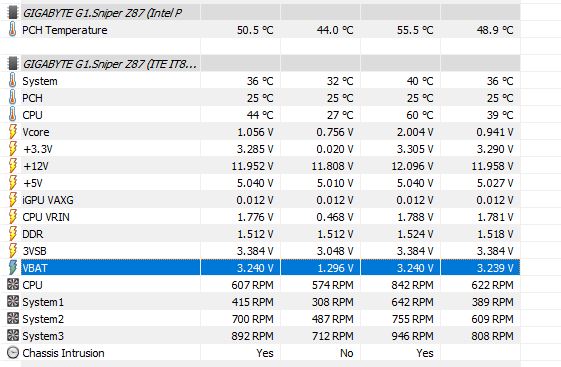Click the lightning bolt icon beside +5V
Image resolution: width=561 pixels, height=367 pixels.
pos(13,183)
